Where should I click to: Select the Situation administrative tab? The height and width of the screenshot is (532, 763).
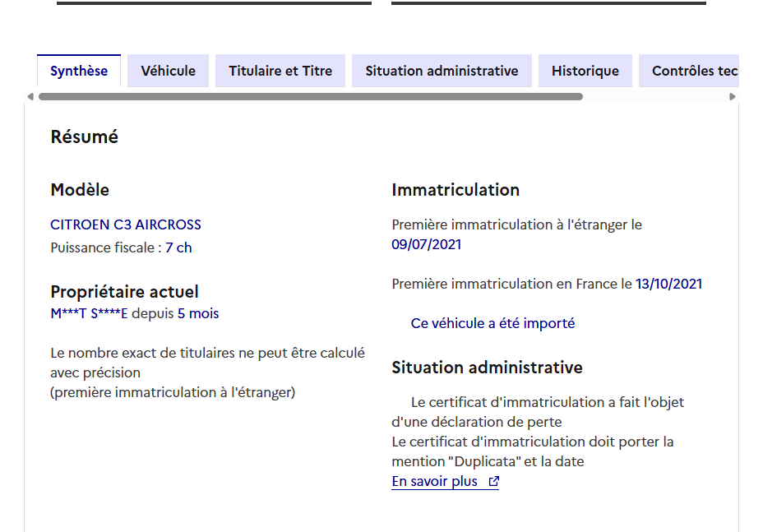[442, 71]
